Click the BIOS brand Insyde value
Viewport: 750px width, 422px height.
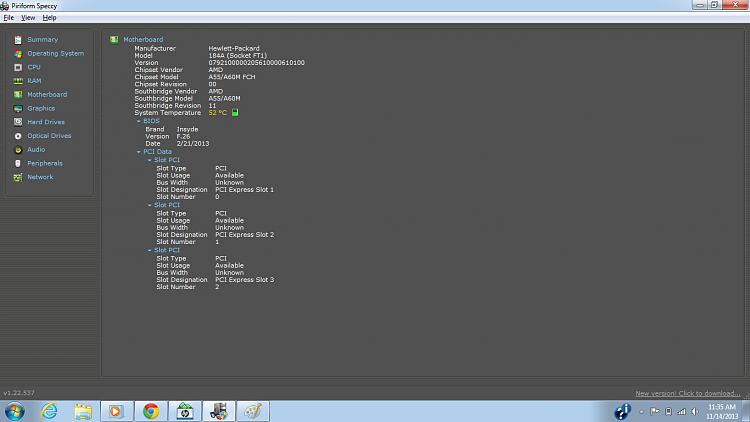coord(188,129)
